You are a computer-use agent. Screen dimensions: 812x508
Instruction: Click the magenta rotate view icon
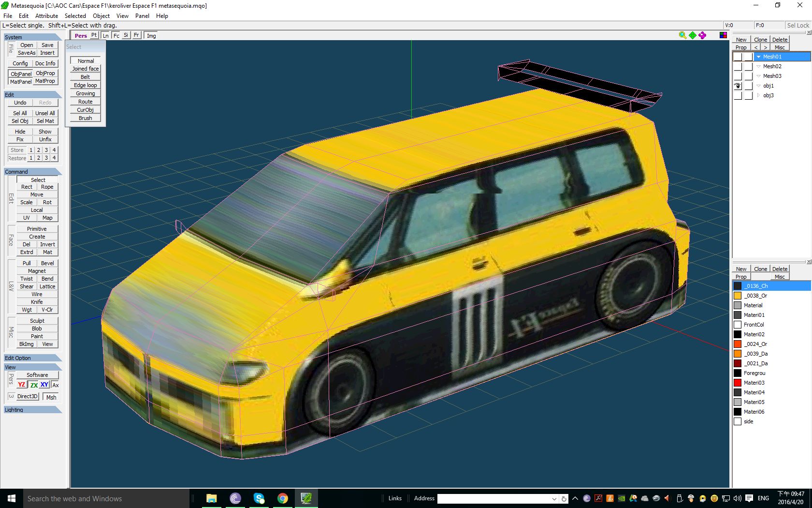(x=702, y=35)
